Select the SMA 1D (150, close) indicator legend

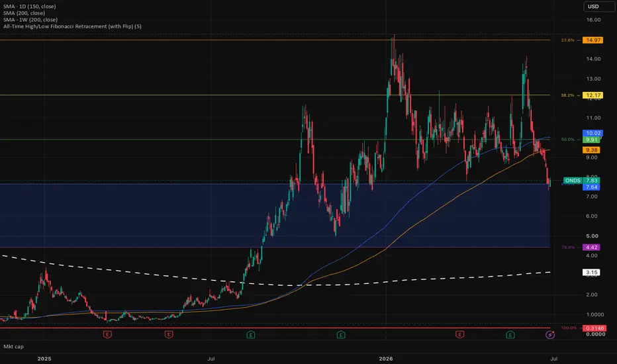tap(30, 7)
